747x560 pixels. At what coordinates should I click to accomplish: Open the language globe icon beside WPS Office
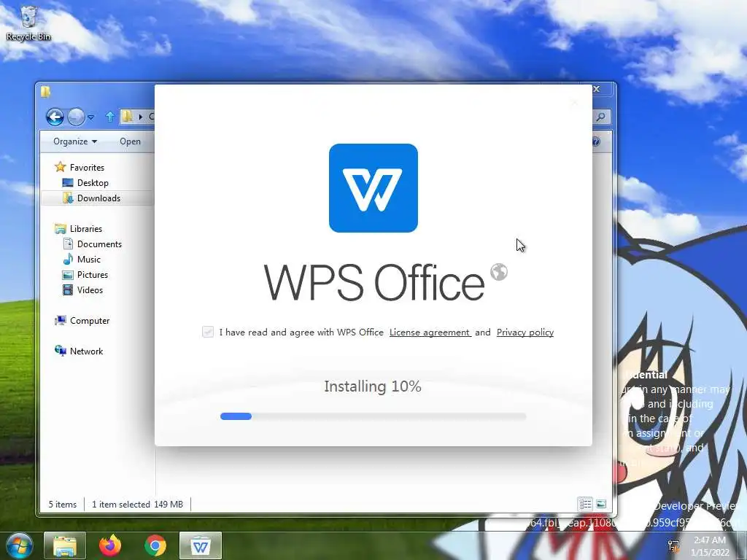[499, 273]
